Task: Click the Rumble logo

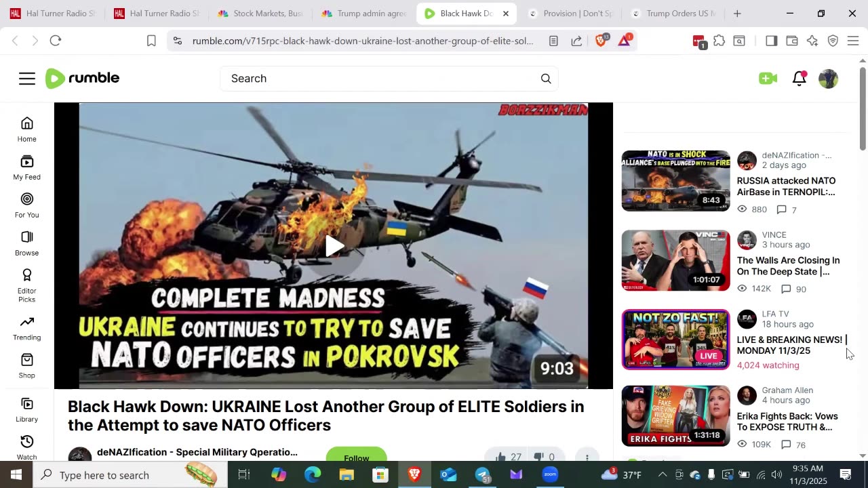Action: tap(82, 79)
